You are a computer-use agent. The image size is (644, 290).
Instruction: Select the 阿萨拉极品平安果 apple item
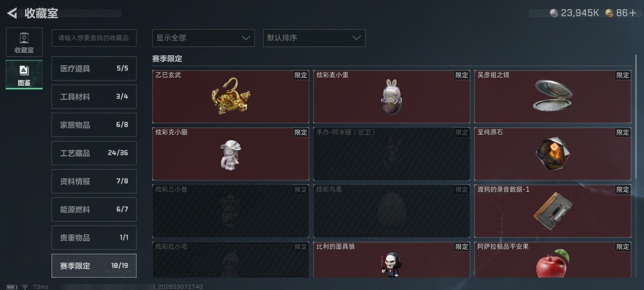553,260
